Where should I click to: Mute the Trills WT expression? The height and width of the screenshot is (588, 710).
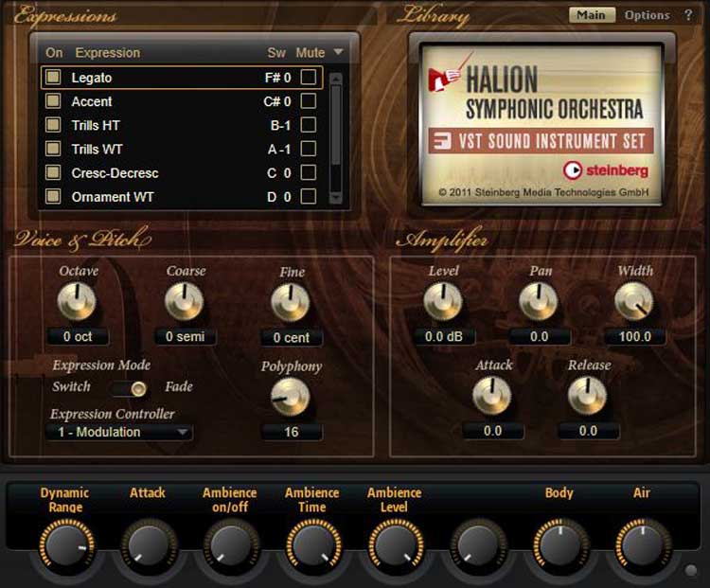(309, 149)
